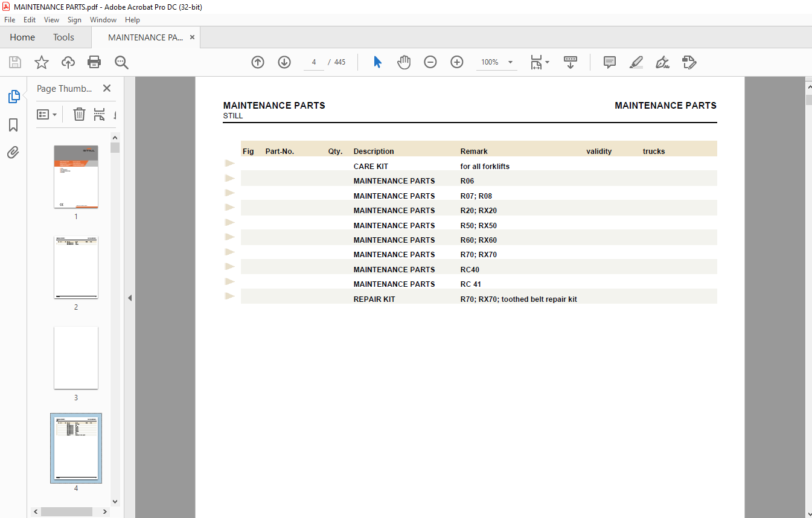
Task: Collapse the navigation pane with left arrow
Action: click(129, 298)
